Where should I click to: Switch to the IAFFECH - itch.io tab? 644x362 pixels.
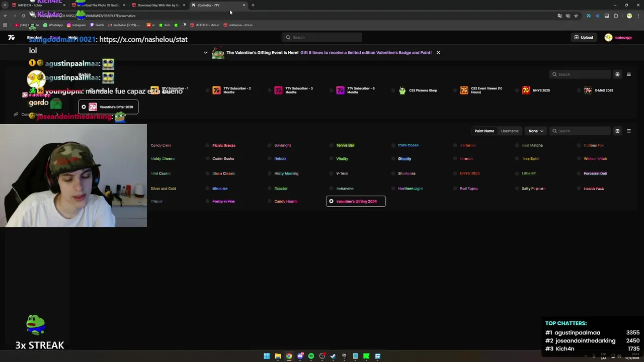coord(38,5)
